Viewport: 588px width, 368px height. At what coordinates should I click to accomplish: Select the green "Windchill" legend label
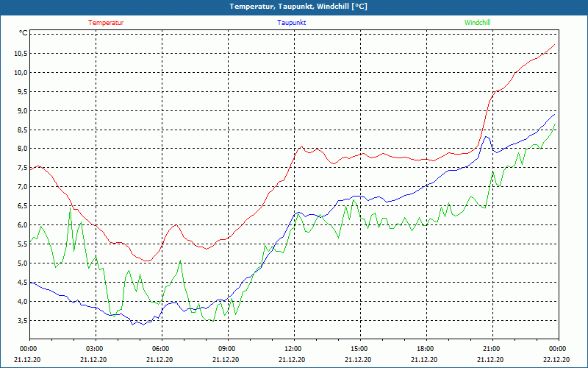pyautogui.click(x=477, y=23)
